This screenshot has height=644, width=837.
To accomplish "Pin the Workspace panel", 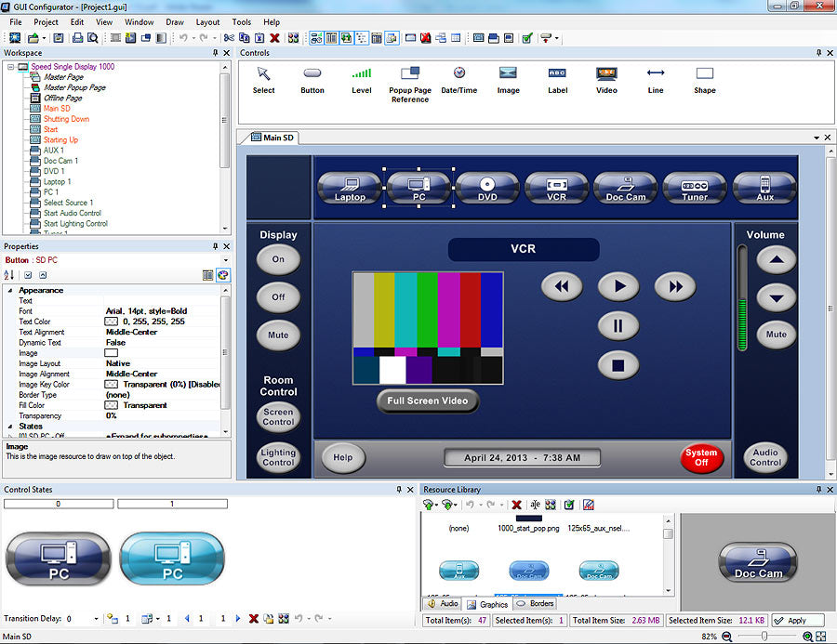I will pyautogui.click(x=215, y=53).
